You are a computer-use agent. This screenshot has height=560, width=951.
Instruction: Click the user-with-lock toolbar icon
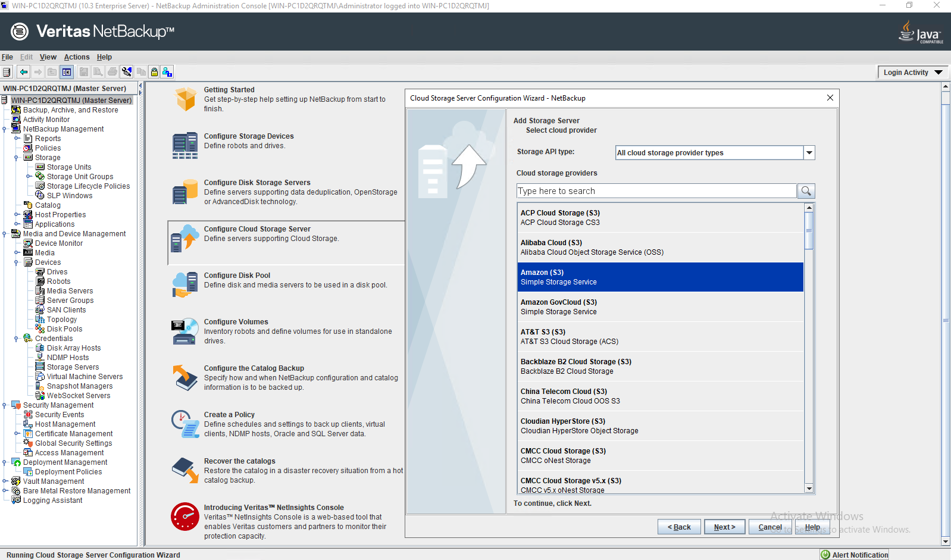tap(167, 72)
